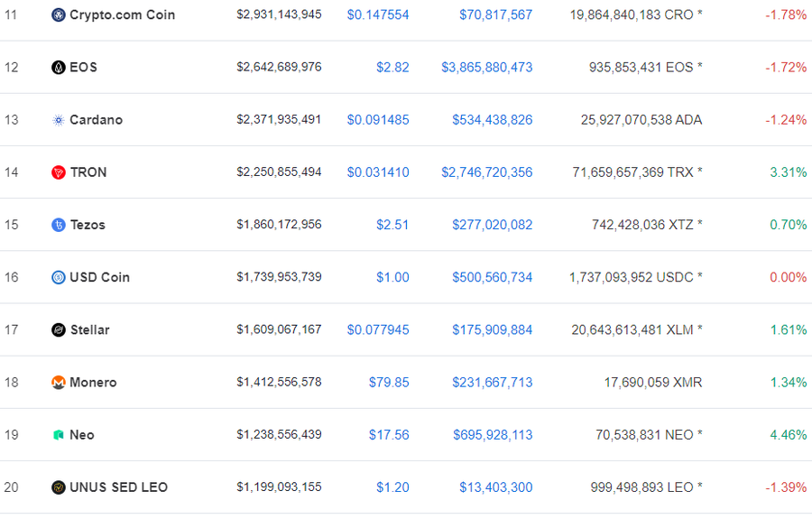The image size is (812, 519).
Task: Click the UNUS SED LEO logo icon
Action: click(x=59, y=487)
